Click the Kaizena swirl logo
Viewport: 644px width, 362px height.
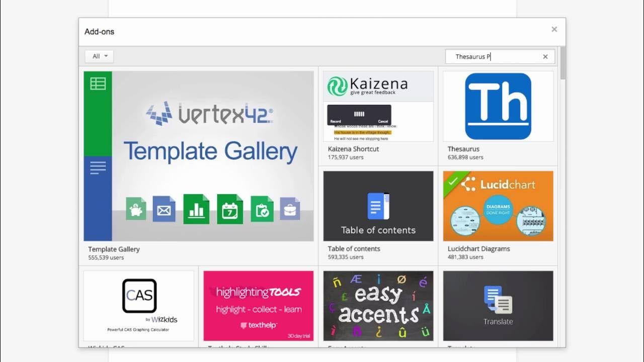pos(337,86)
